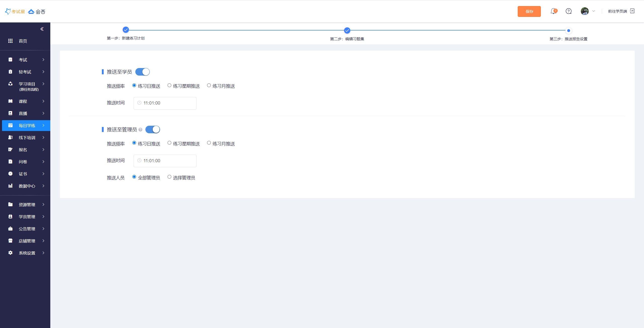Screen dimensions: 644x328
Task: Click the 数据中心 bar chart icon
Action: [x=10, y=186]
